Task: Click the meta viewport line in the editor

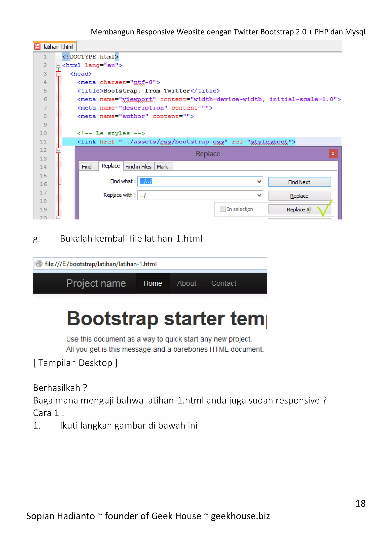Action: [x=209, y=99]
